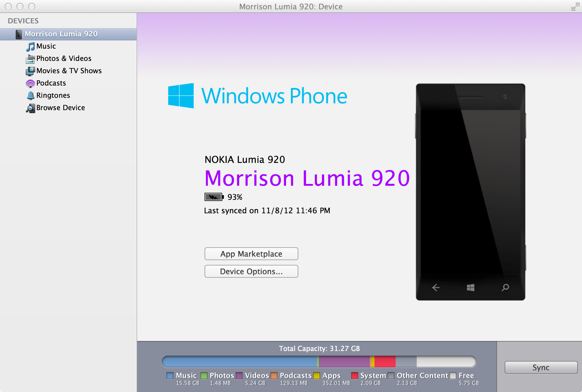Close the window with the leftmost title button
Viewport: 582px width, 392px height.
pos(8,6)
